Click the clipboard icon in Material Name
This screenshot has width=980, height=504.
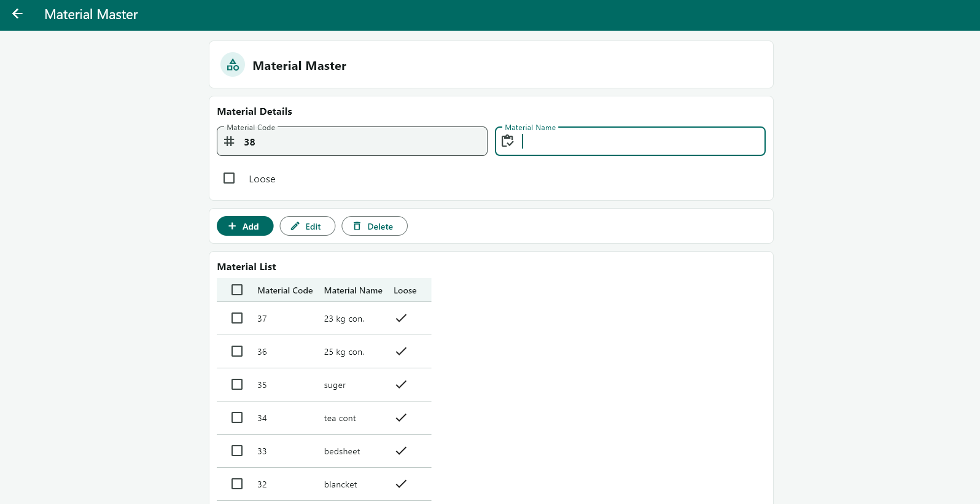click(508, 141)
